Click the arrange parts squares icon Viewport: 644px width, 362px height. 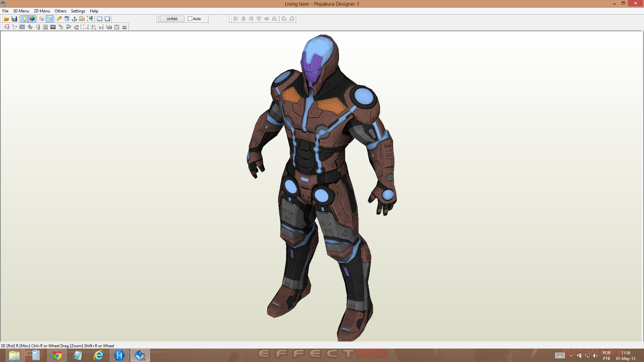(x=94, y=27)
